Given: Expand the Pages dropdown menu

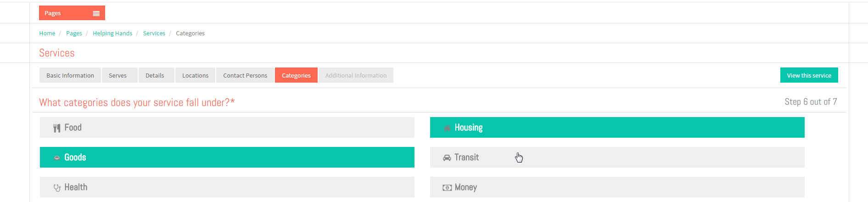Looking at the screenshot, I should click(x=72, y=13).
